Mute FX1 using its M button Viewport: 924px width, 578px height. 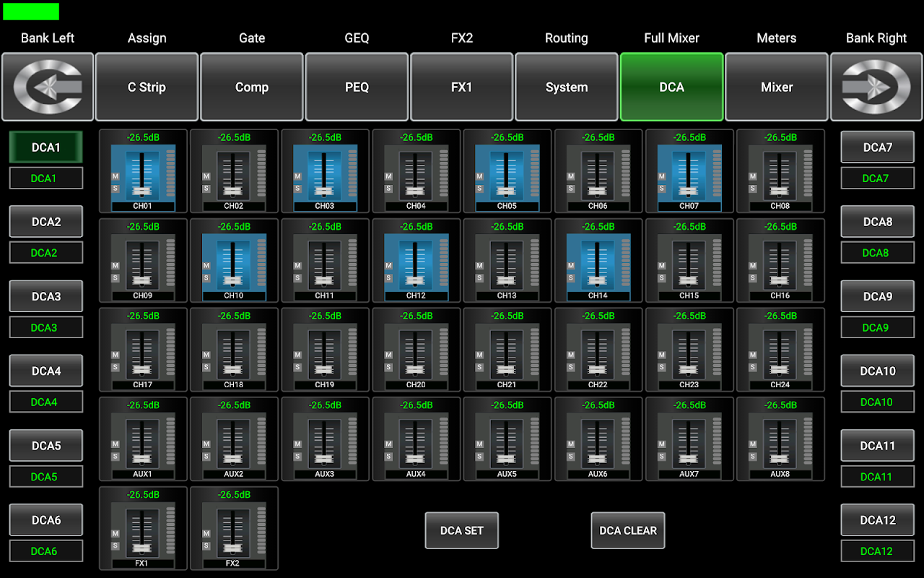point(115,534)
